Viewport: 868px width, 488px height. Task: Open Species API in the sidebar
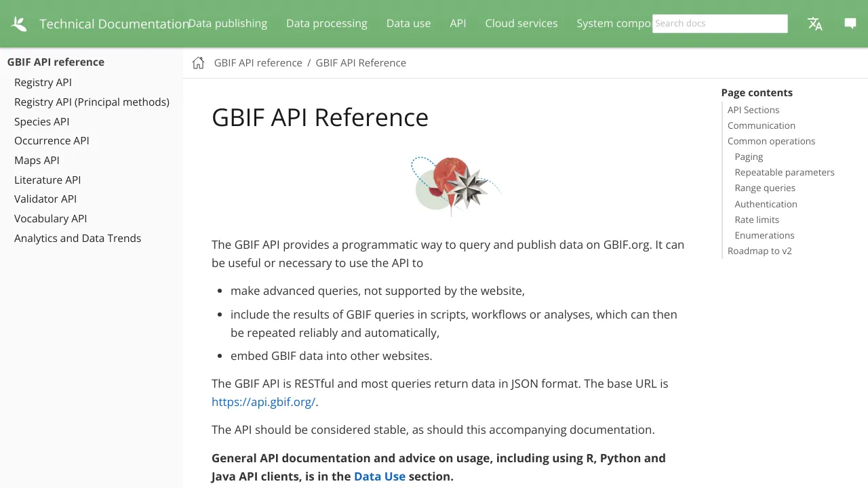(x=41, y=121)
